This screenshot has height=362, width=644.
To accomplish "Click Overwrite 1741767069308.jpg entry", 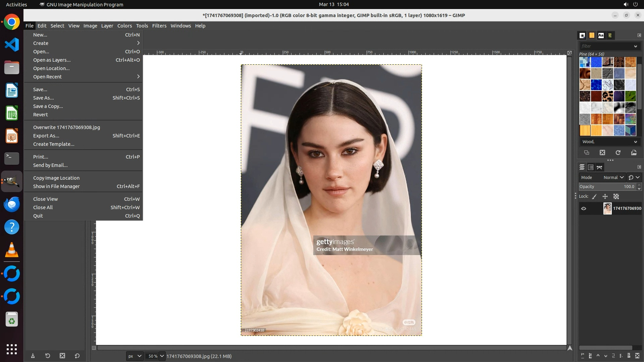I will coord(66,127).
